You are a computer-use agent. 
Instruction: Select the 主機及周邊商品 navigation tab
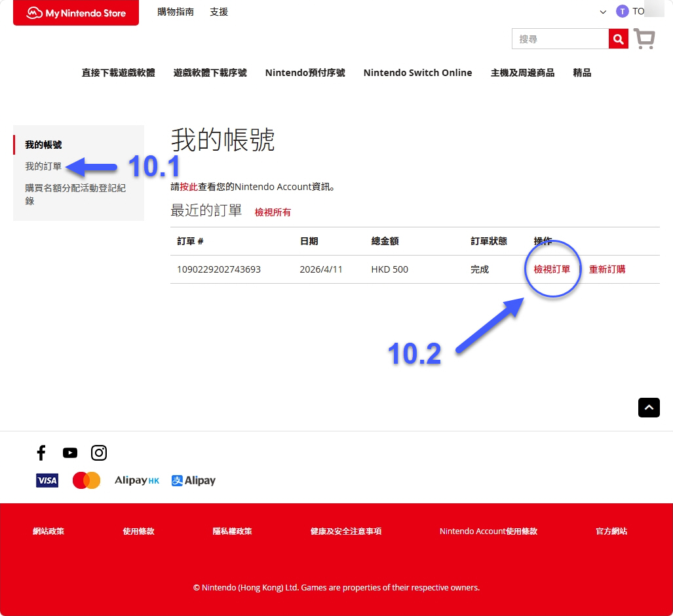click(x=522, y=73)
